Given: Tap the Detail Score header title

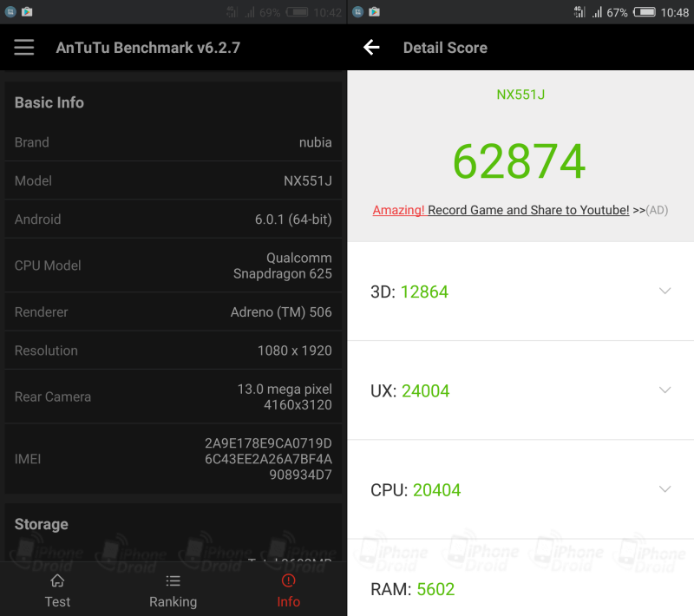Looking at the screenshot, I should coord(445,48).
